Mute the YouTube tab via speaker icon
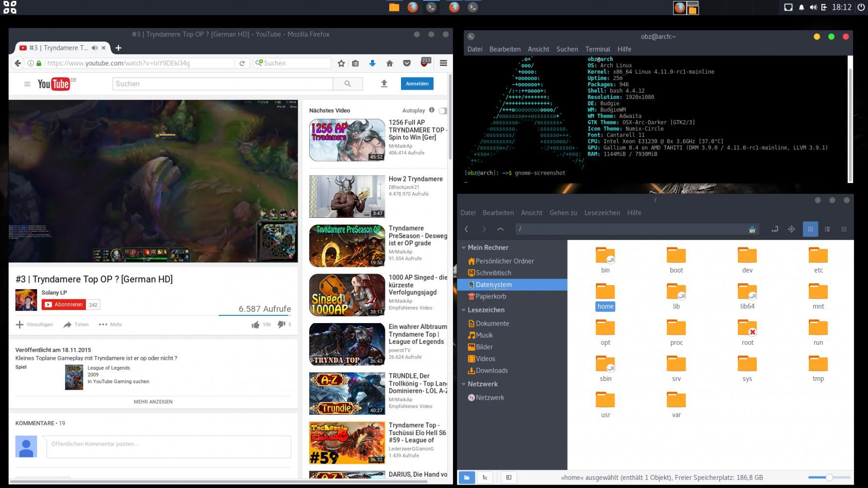Viewport: 868px width, 488px height. tap(95, 48)
